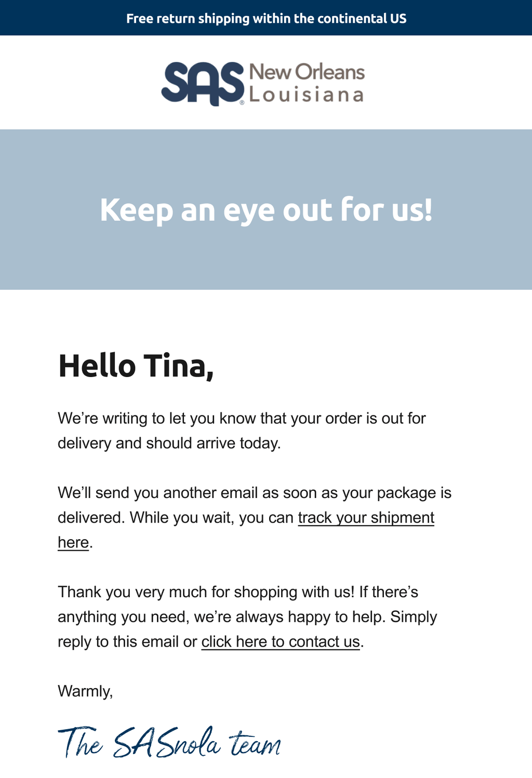Click empty light-blue area below the headline
This screenshot has height=778, width=532.
click(x=266, y=262)
